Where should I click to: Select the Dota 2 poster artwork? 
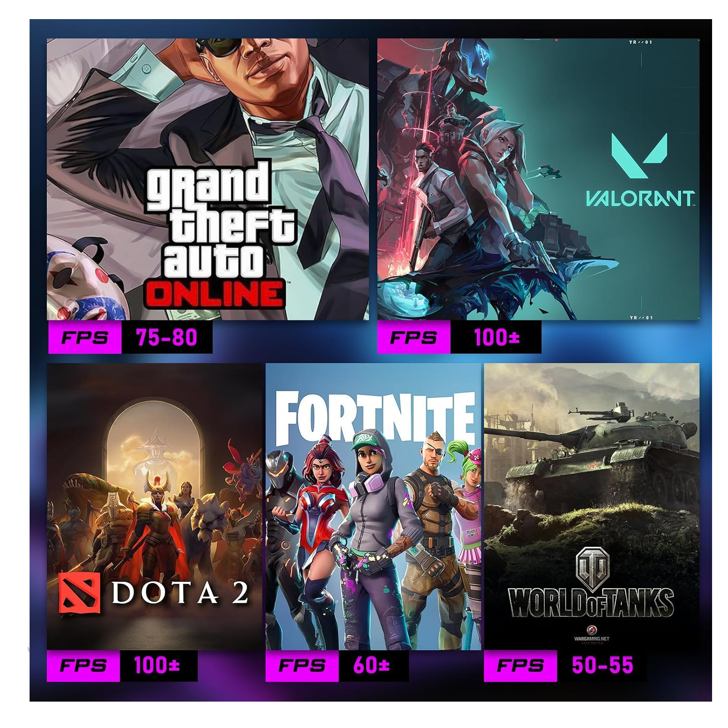(155, 506)
